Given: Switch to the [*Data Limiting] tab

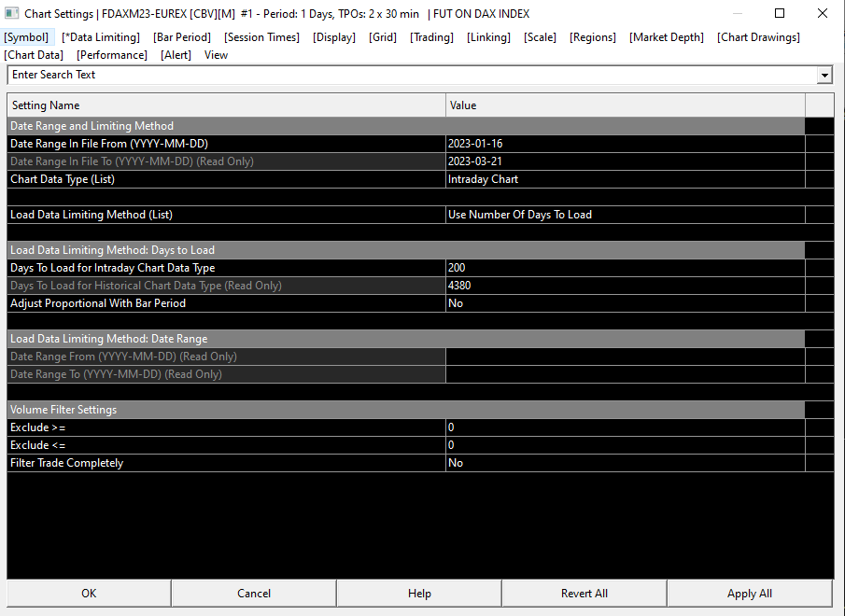Looking at the screenshot, I should [101, 37].
